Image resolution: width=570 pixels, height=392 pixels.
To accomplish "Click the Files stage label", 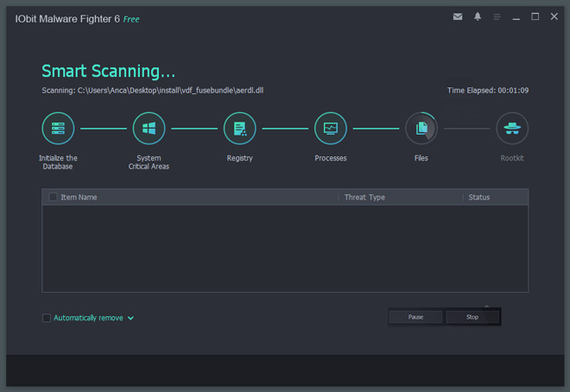I will tap(421, 158).
